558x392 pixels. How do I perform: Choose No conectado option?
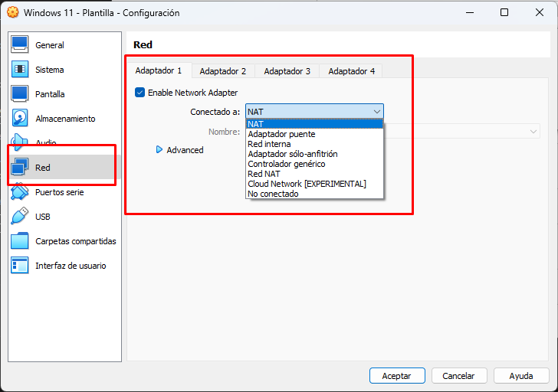(x=314, y=194)
